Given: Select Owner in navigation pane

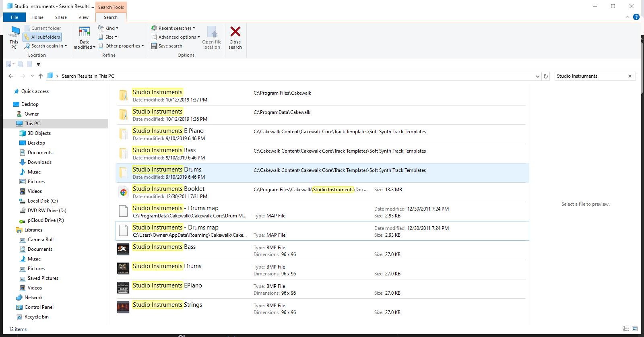Looking at the screenshot, I should point(28,114).
